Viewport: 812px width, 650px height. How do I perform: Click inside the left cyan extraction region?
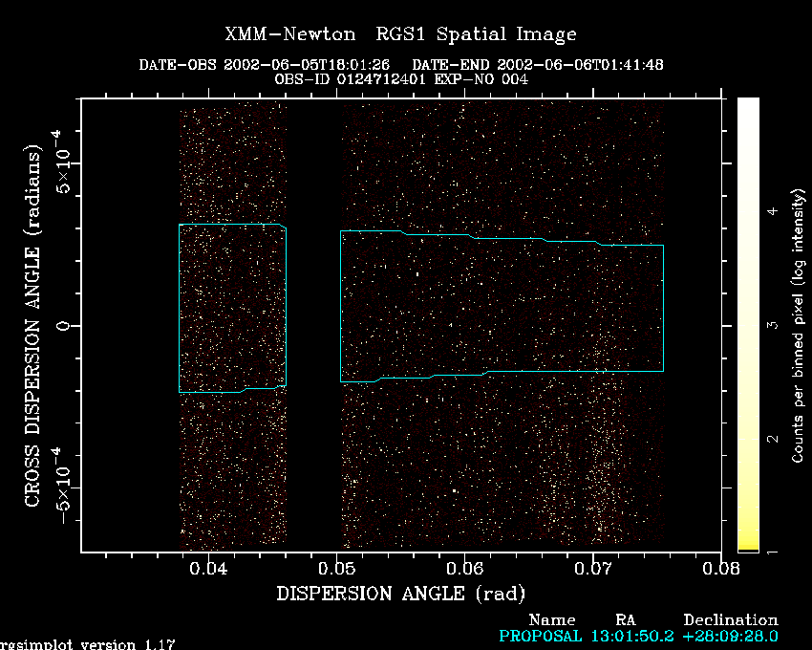click(x=232, y=309)
